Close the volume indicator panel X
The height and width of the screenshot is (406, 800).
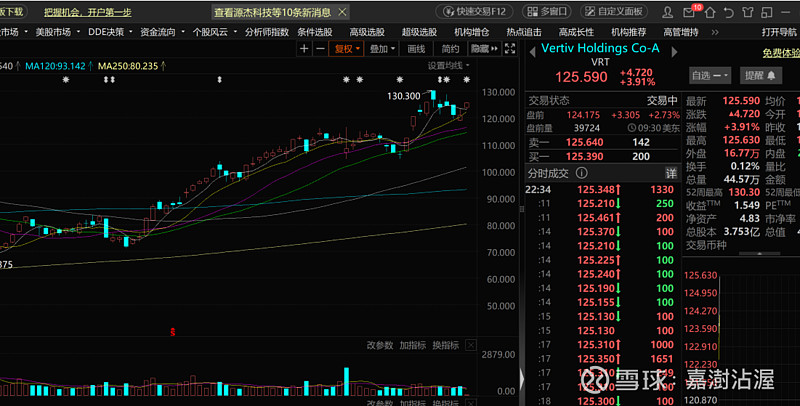click(471, 345)
